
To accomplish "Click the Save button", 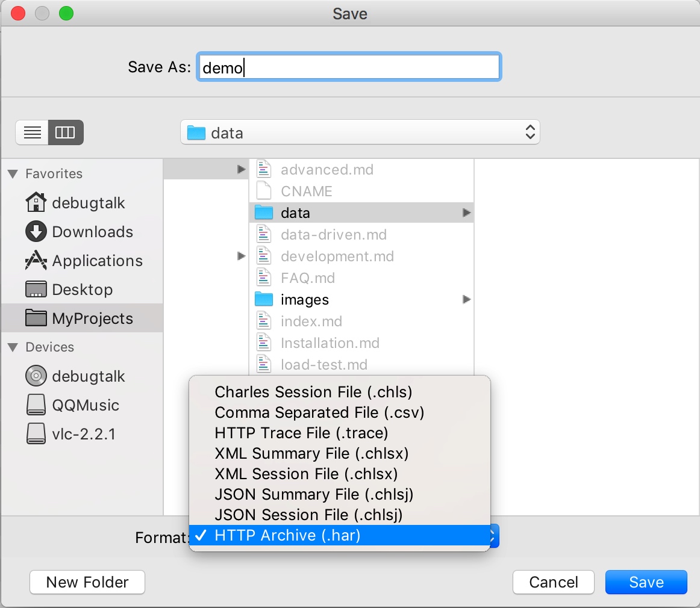I will (x=646, y=582).
